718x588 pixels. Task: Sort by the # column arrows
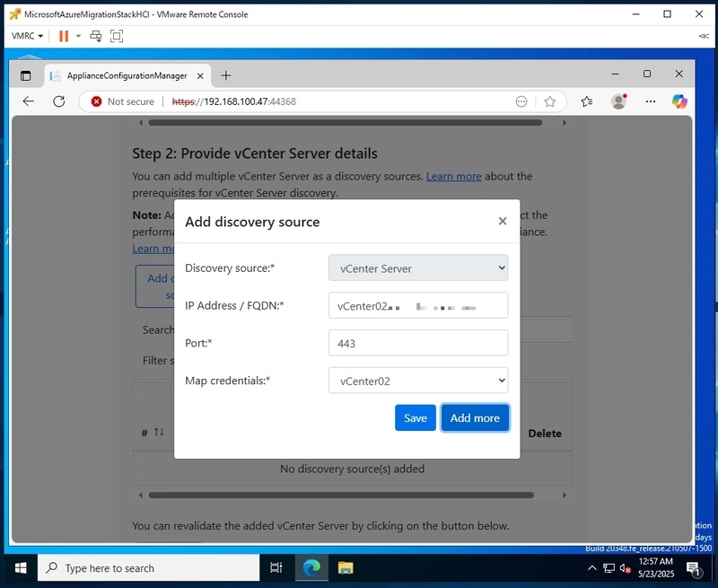159,432
